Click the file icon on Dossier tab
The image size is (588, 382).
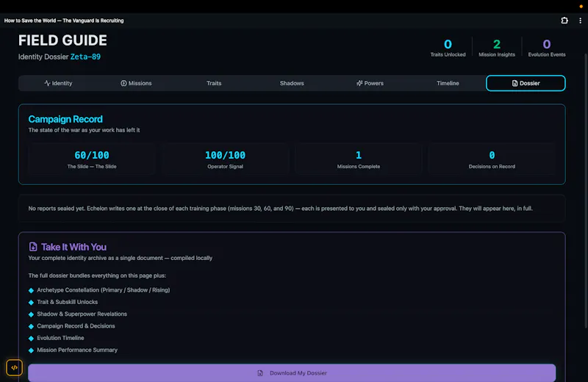(x=515, y=83)
